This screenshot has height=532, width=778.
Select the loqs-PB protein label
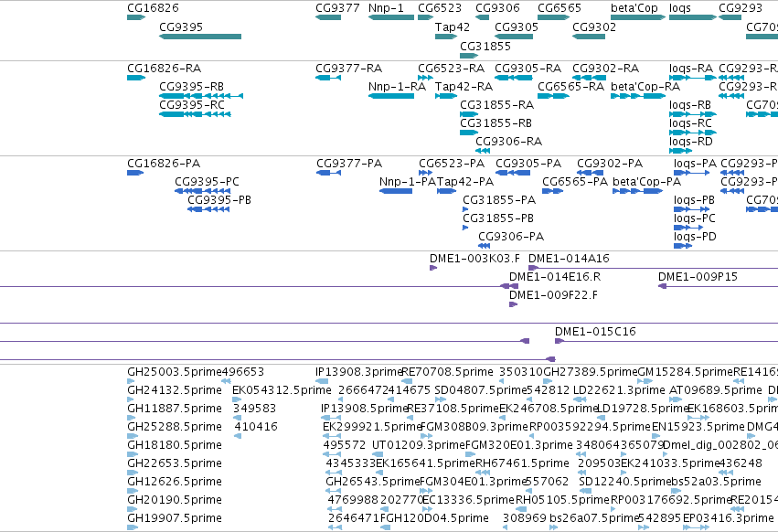click(694, 200)
